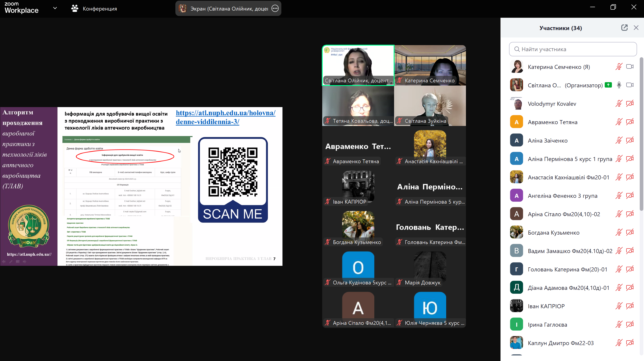The height and width of the screenshot is (361, 644).
Task: Select Юлія Черняєва 5 курс video tile
Action: coord(430,308)
